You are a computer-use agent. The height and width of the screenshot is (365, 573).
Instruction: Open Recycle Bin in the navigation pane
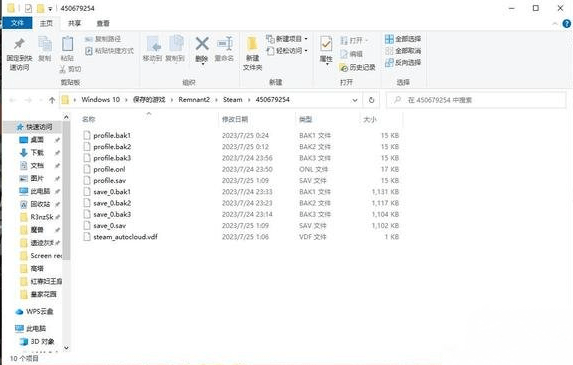click(x=40, y=204)
